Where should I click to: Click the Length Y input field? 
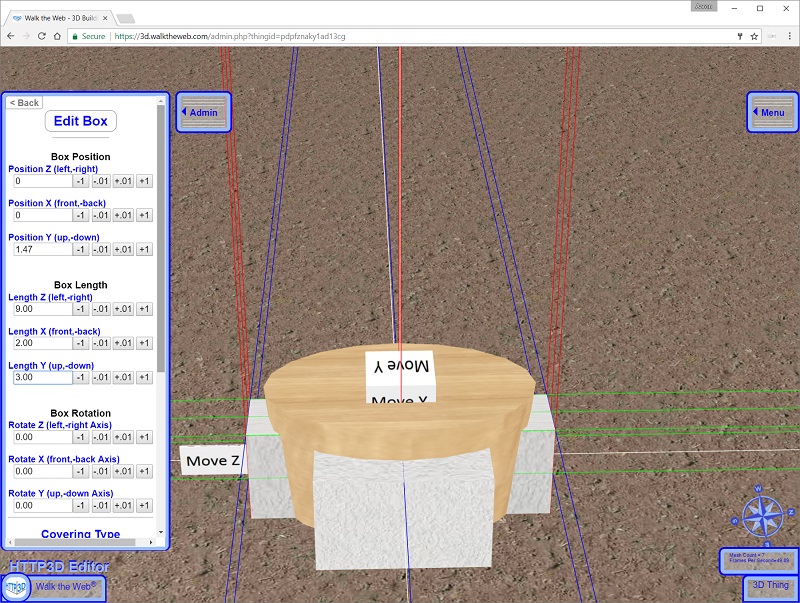[x=42, y=377]
